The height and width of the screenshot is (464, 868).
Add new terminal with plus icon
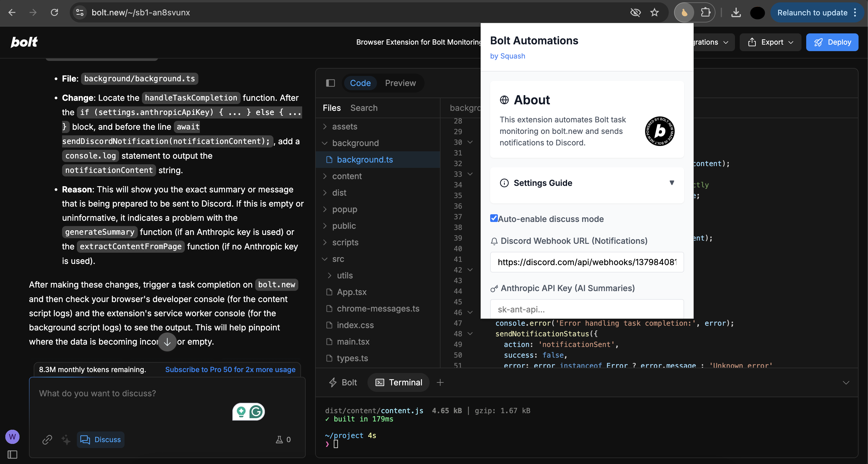[440, 382]
